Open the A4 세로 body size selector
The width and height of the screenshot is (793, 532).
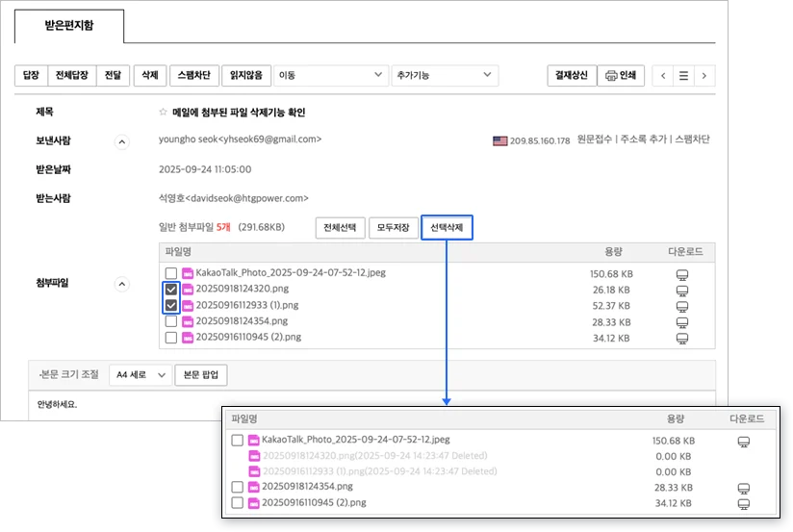[x=140, y=374]
